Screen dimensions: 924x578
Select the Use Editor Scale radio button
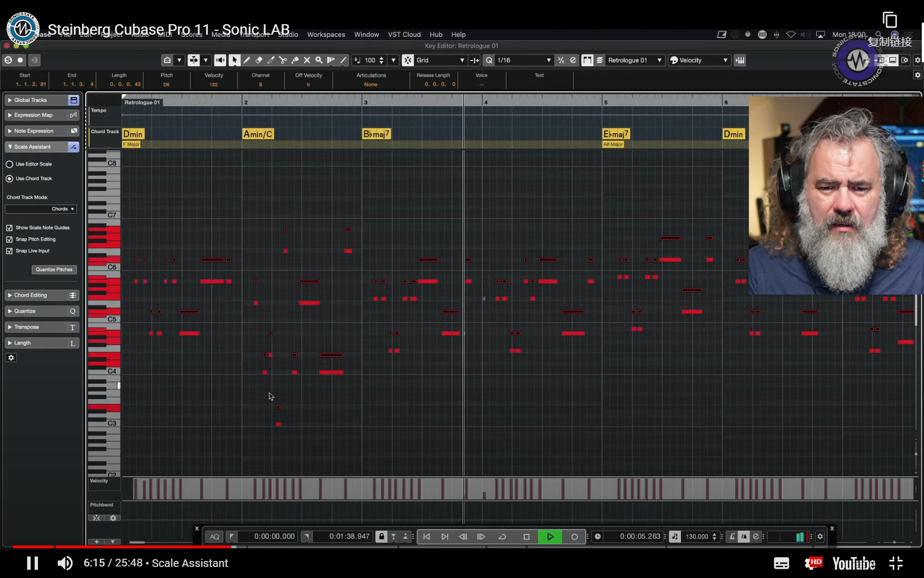[x=9, y=164]
